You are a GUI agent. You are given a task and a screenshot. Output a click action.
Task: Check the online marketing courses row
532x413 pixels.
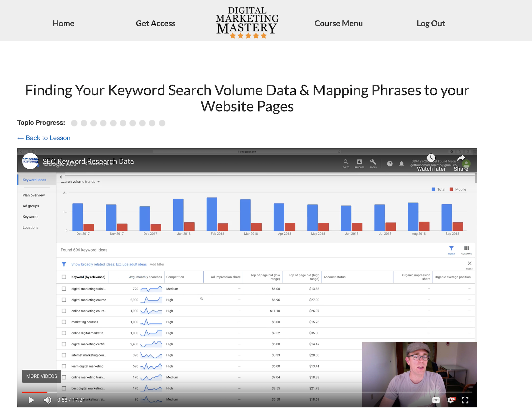(x=64, y=311)
